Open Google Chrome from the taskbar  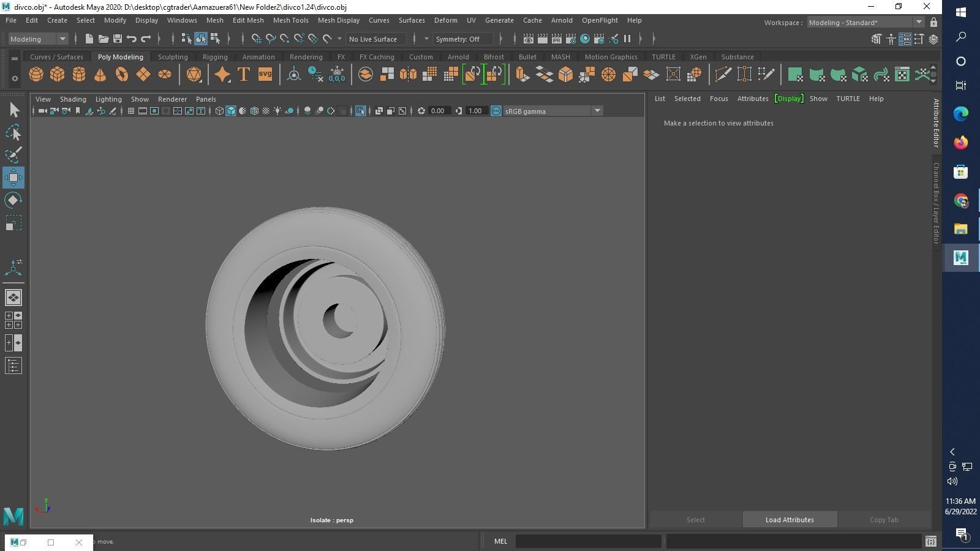pos(961,201)
